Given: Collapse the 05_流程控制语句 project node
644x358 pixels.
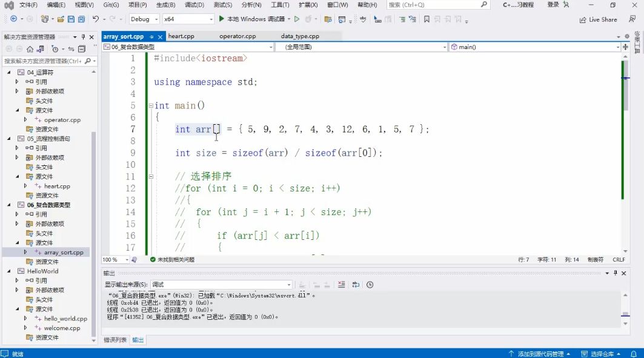Looking at the screenshot, I should click(x=9, y=138).
